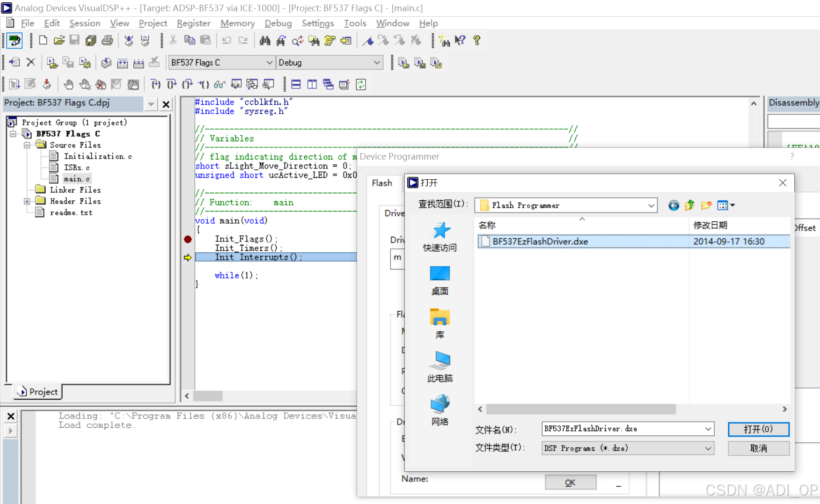Viewport: 820px width, 504px height.
Task: Click the Step Over braces icon
Action: (171, 84)
